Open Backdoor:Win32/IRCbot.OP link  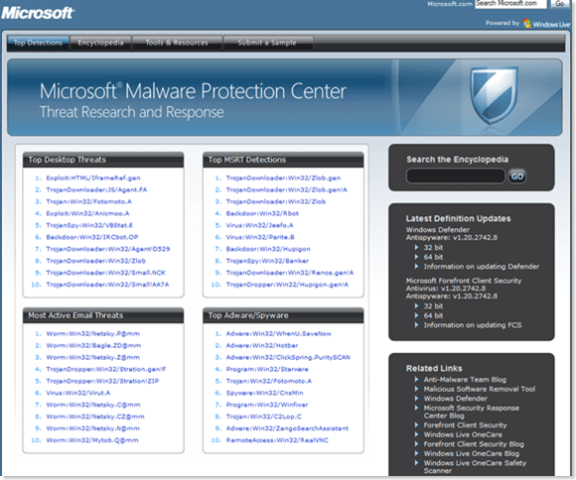(92, 237)
